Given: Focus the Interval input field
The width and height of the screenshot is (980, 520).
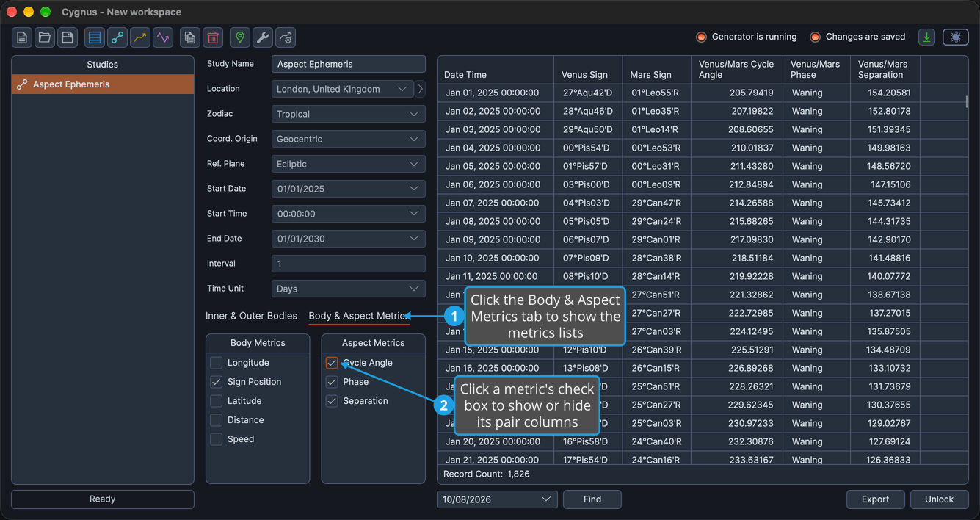Looking at the screenshot, I should (349, 264).
